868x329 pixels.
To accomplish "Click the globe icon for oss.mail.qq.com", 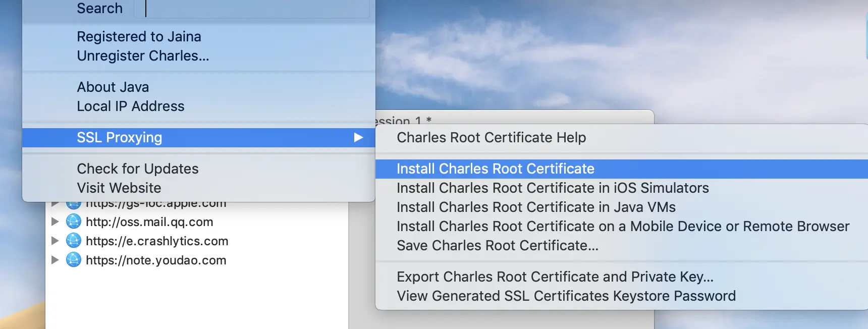I will pos(74,222).
